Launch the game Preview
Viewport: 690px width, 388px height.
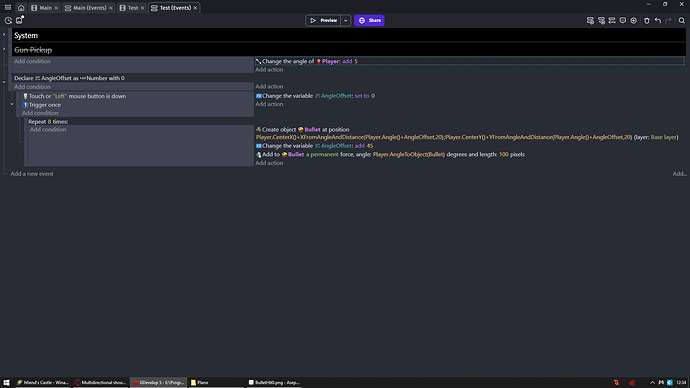coord(323,20)
